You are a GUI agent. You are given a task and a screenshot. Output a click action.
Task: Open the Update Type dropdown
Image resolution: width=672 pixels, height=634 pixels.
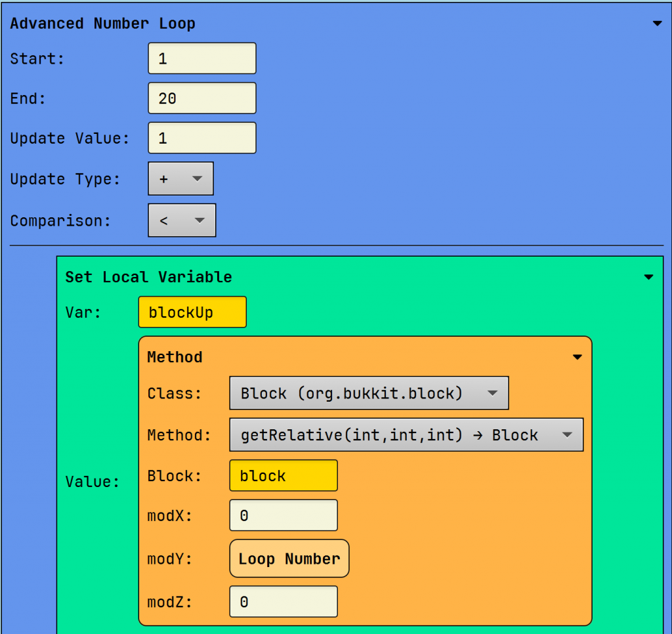pos(181,179)
